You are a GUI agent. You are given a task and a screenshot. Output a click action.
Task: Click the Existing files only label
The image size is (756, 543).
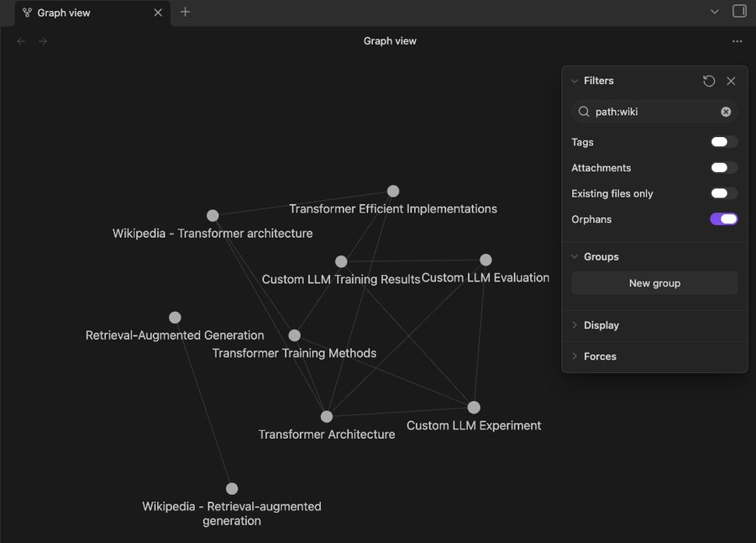click(612, 193)
